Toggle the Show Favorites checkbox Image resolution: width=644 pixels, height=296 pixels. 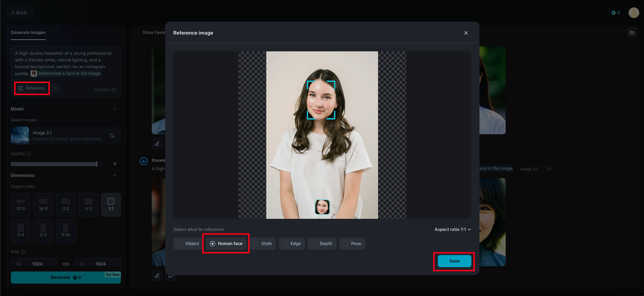coord(137,33)
